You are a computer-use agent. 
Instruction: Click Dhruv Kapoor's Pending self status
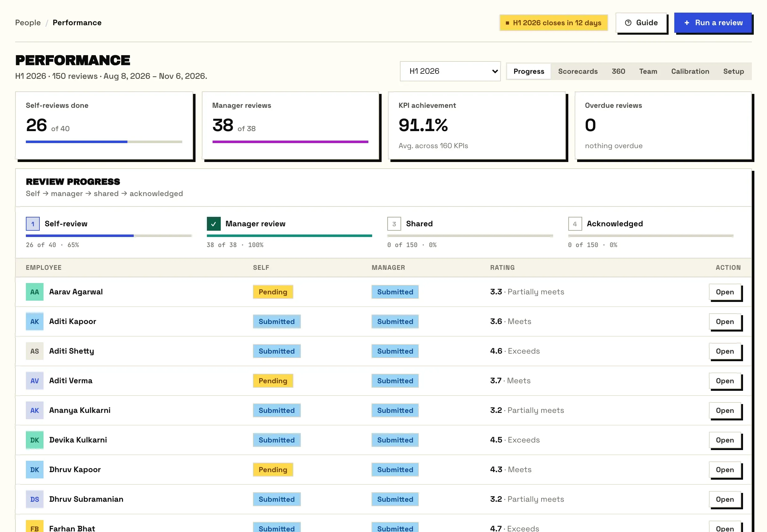(273, 470)
